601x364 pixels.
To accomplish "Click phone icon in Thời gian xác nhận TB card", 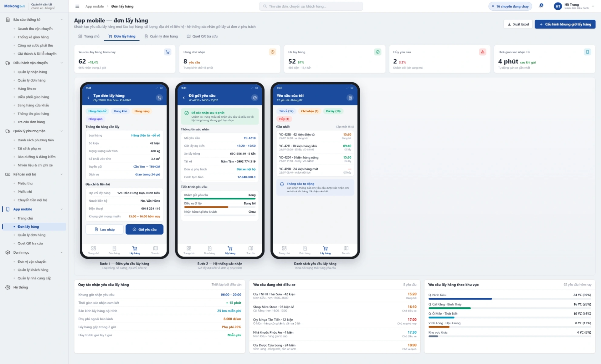I will tap(588, 52).
